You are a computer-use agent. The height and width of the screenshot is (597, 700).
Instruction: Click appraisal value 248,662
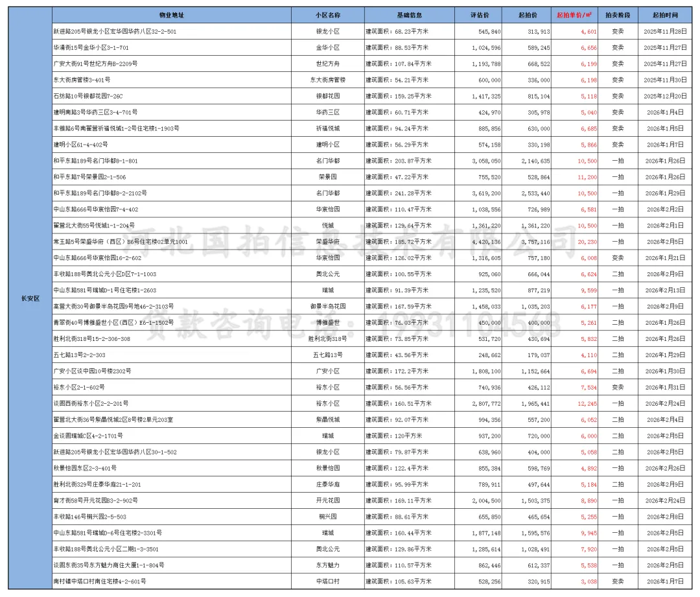click(x=489, y=355)
